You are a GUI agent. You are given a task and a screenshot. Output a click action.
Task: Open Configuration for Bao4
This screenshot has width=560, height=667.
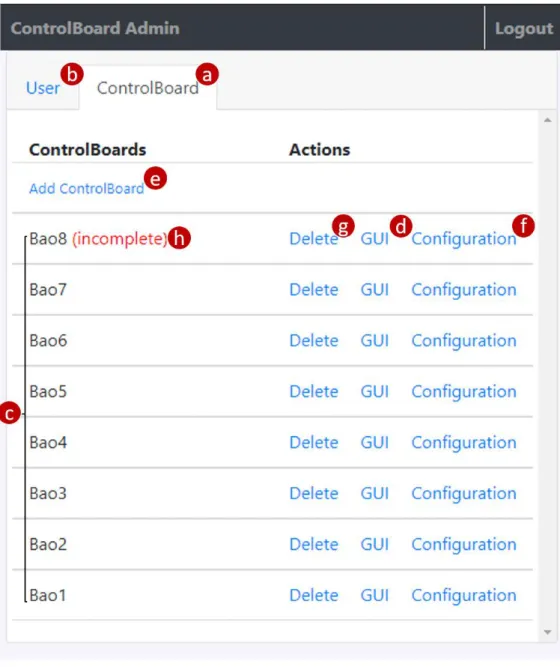pyautogui.click(x=464, y=443)
